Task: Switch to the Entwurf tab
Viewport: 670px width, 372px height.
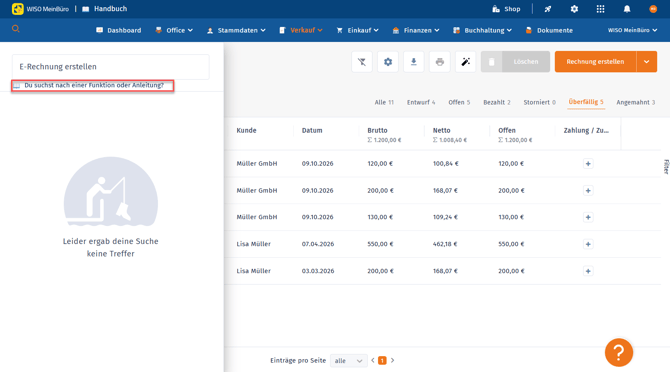Action: point(421,103)
